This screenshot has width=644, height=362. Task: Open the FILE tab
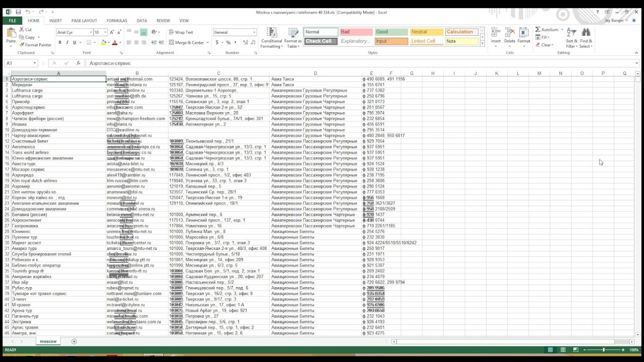click(x=12, y=21)
